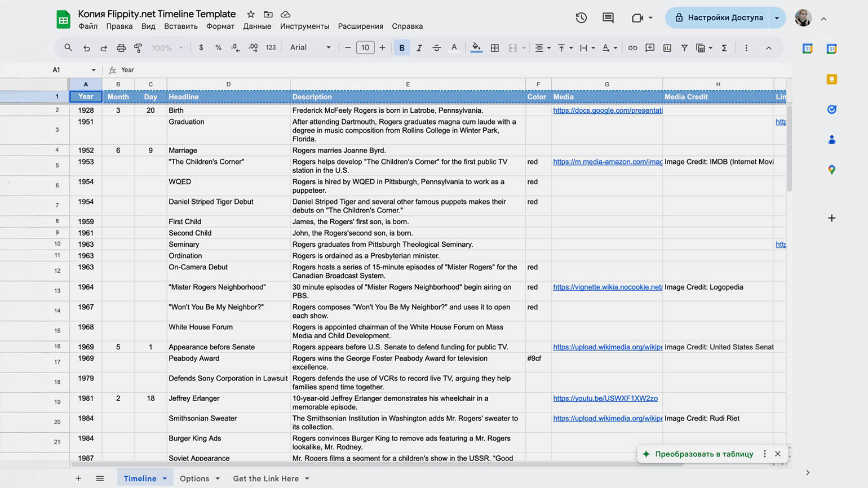Open the vertical align dropdown
Screen dimensions: 868x488
[565, 48]
